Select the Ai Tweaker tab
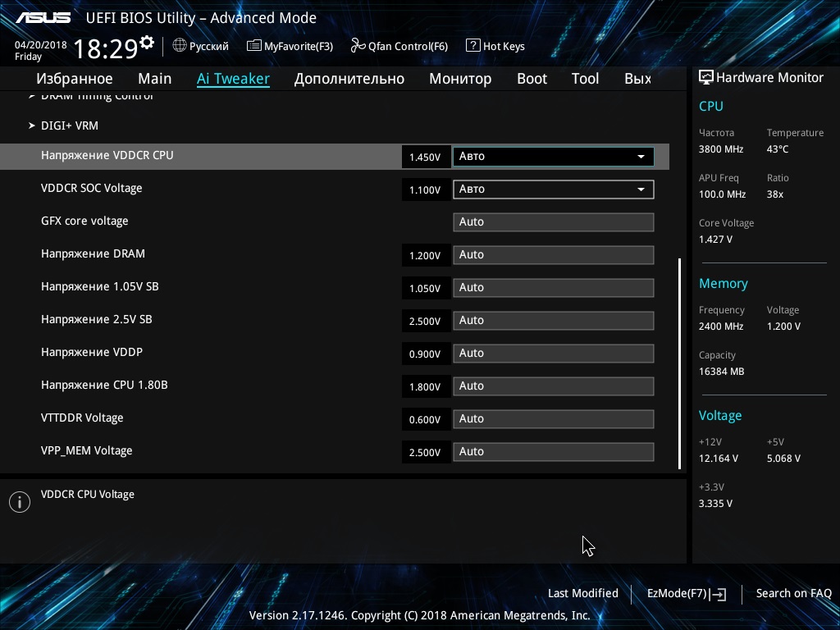Image resolution: width=840 pixels, height=630 pixels. [233, 78]
